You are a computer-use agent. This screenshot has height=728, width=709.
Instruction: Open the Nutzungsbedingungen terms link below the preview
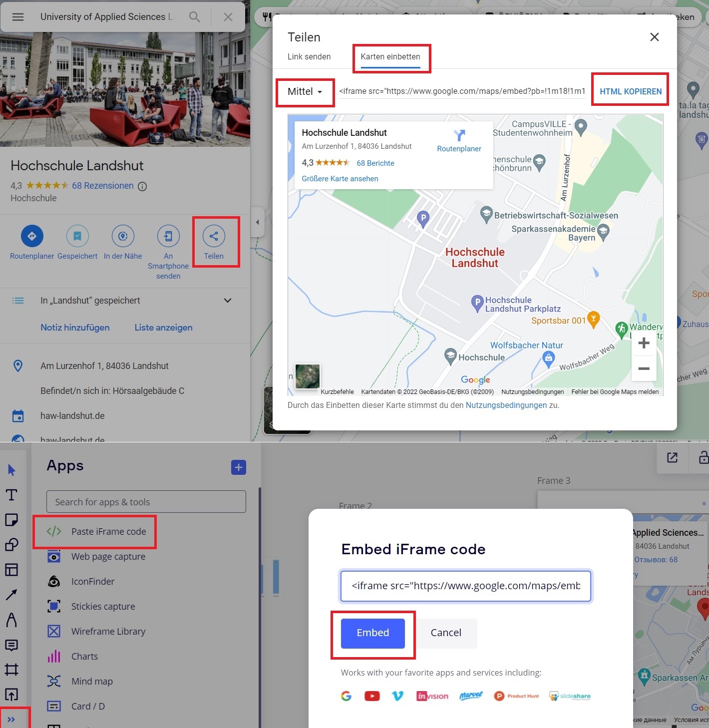click(x=506, y=405)
